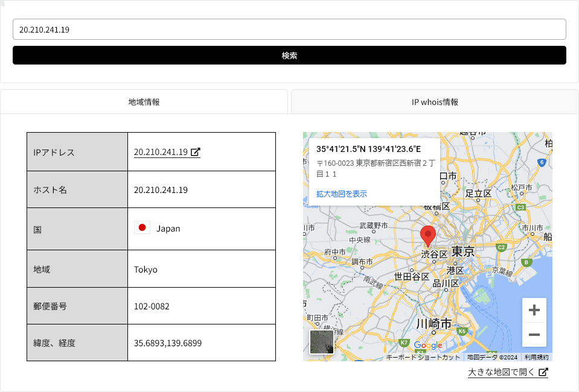Select the postal code 102-0082

(152, 306)
